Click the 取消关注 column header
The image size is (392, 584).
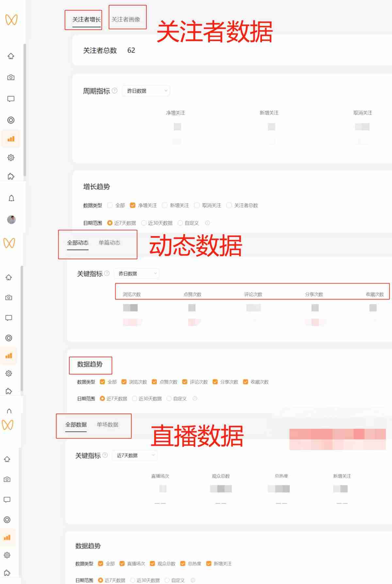(363, 113)
